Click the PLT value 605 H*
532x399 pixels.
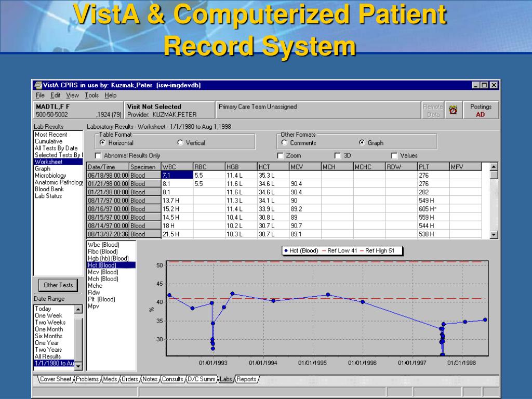coord(434,209)
